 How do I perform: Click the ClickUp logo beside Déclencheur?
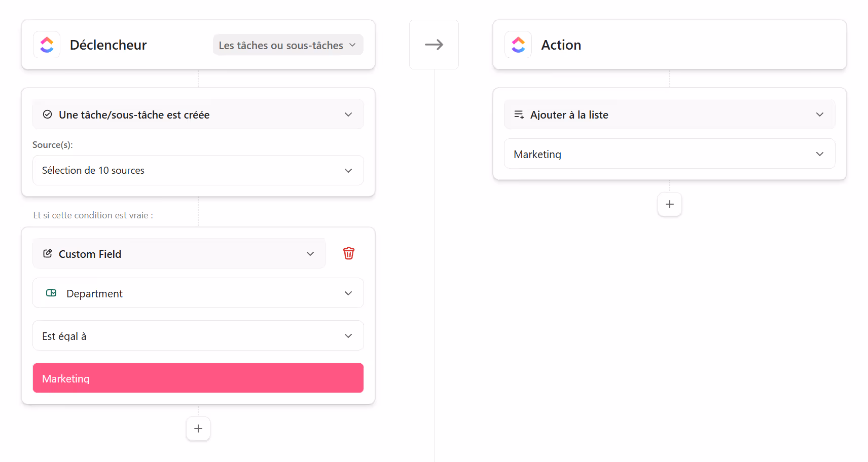46,45
